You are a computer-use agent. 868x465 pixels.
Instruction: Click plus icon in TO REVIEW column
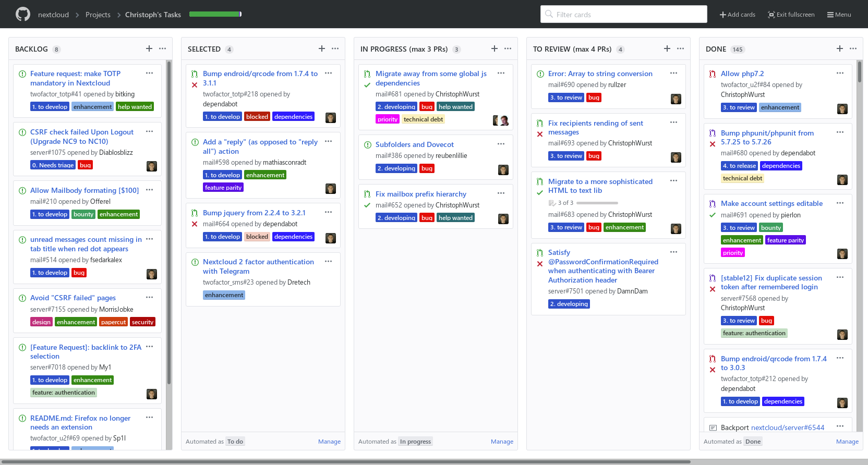pyautogui.click(x=667, y=48)
